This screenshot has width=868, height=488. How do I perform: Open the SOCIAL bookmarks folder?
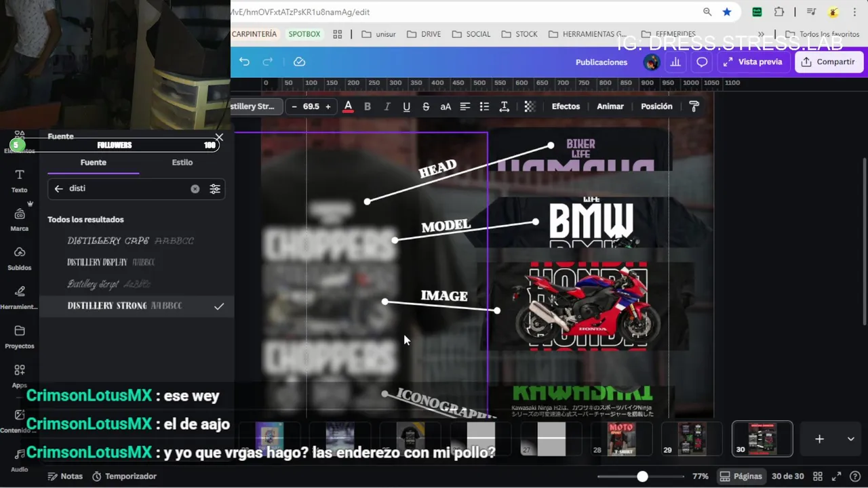click(471, 34)
